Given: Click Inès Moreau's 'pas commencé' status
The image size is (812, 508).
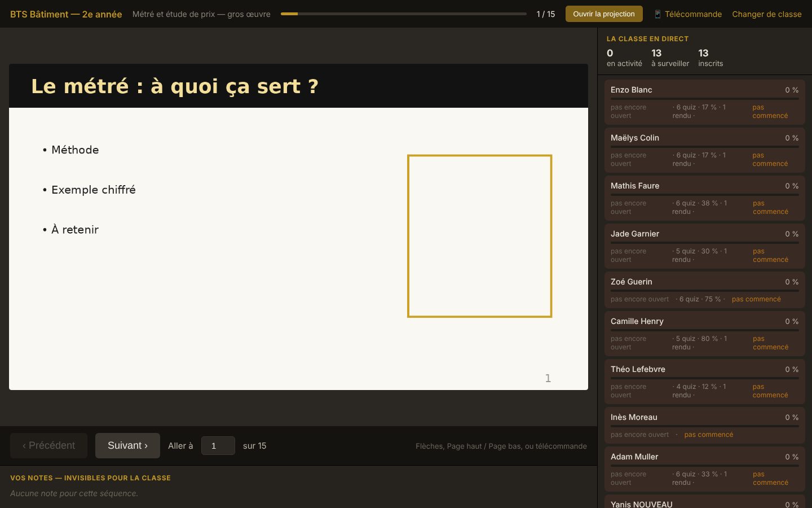Looking at the screenshot, I should coord(709,435).
